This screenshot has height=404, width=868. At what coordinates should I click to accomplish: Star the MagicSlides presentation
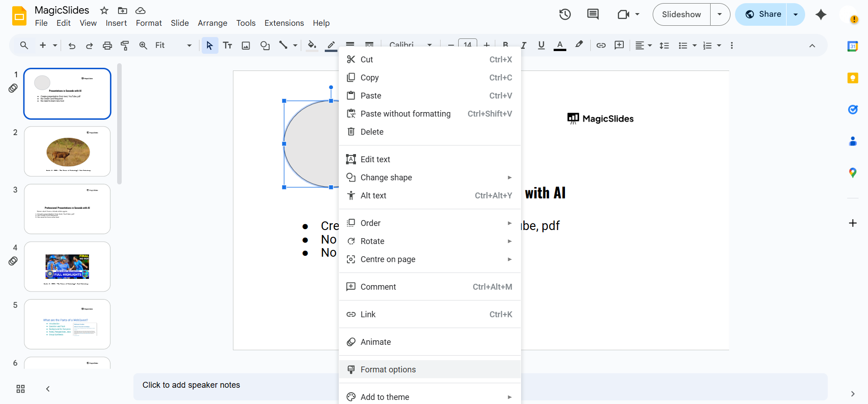[104, 10]
